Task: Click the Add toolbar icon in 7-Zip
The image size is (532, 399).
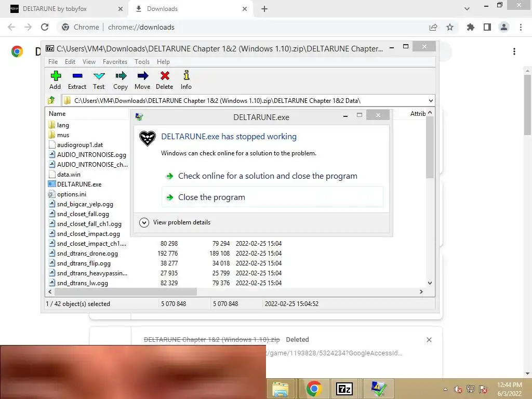Action: [55, 76]
